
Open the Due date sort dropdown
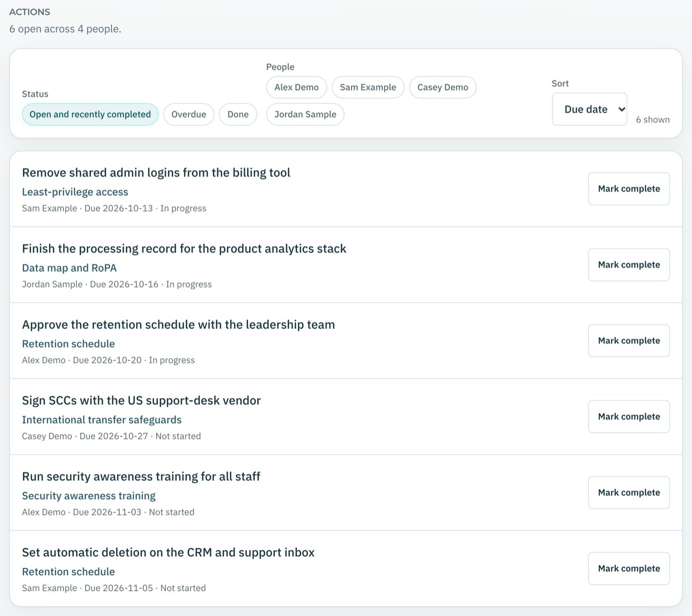[590, 109]
